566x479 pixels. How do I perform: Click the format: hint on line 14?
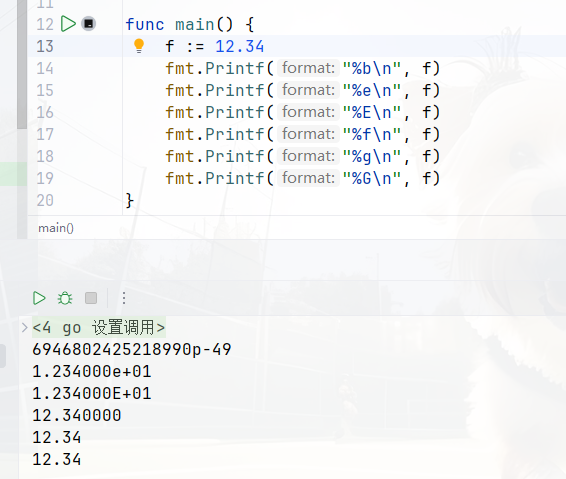tap(308, 68)
